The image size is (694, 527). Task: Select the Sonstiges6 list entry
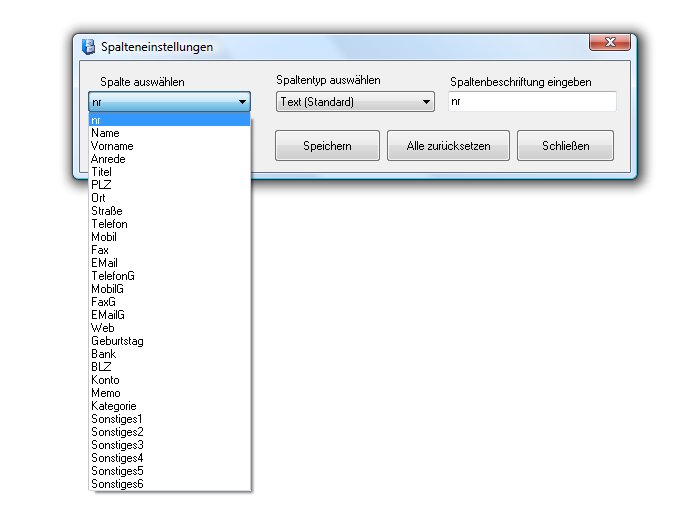(x=117, y=484)
